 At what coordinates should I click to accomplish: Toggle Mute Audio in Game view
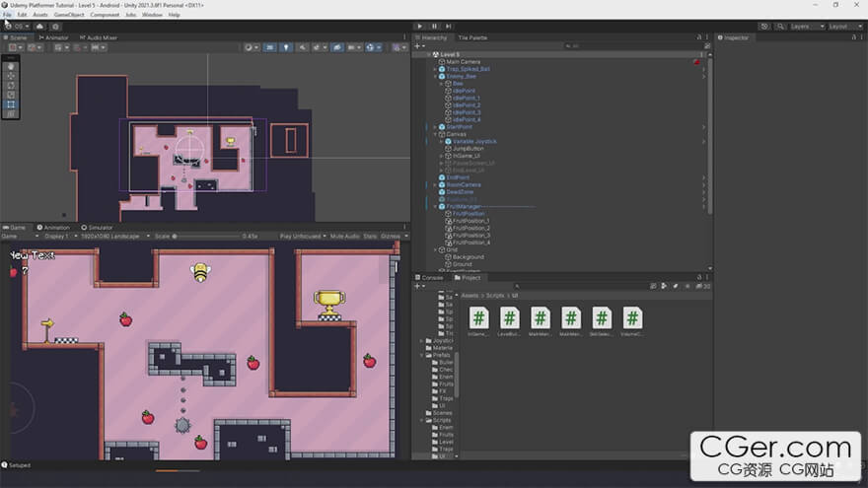(345, 237)
